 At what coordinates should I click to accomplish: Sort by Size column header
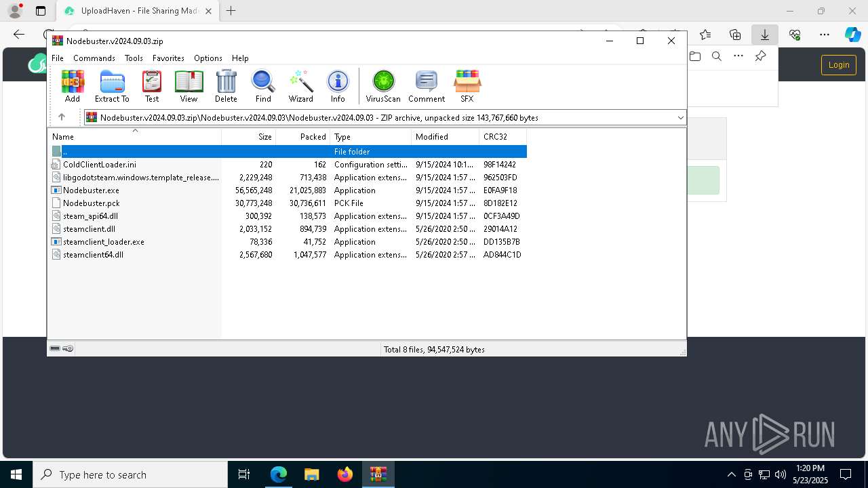tap(249, 137)
